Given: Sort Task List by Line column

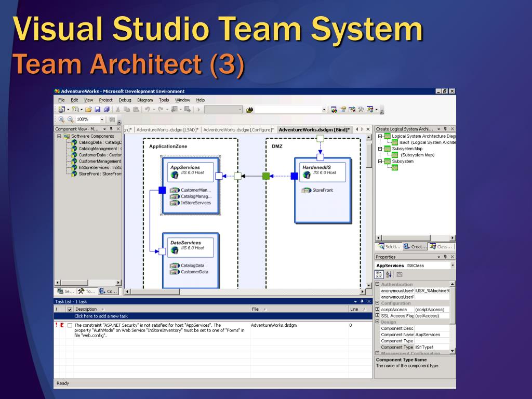Looking at the screenshot, I should point(361,309).
